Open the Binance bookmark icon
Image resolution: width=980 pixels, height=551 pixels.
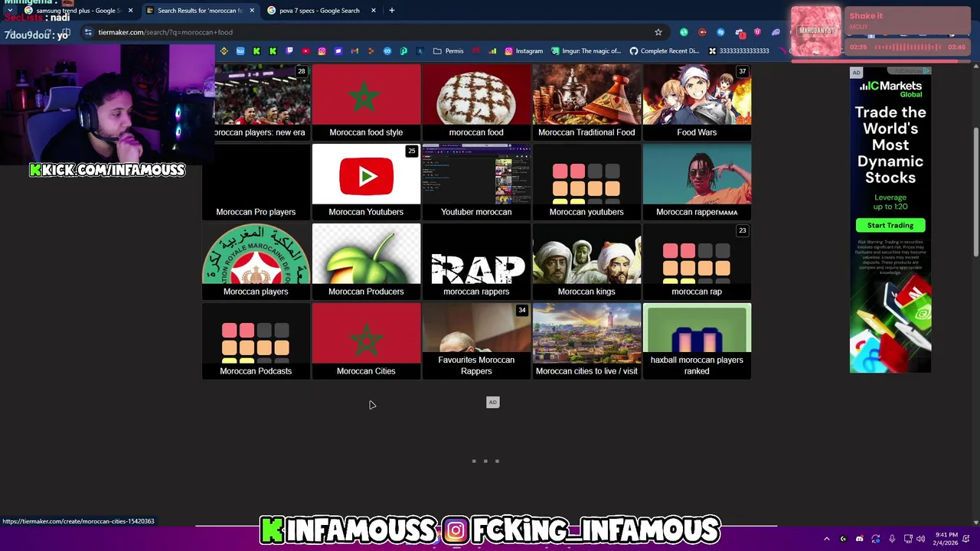tap(224, 51)
